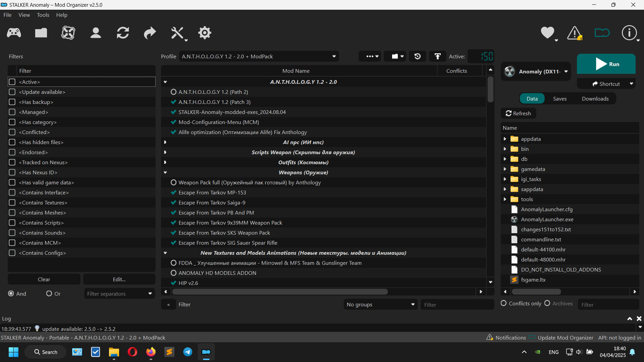Click the Windows Start button
The width and height of the screenshot is (644, 362).
14,352
